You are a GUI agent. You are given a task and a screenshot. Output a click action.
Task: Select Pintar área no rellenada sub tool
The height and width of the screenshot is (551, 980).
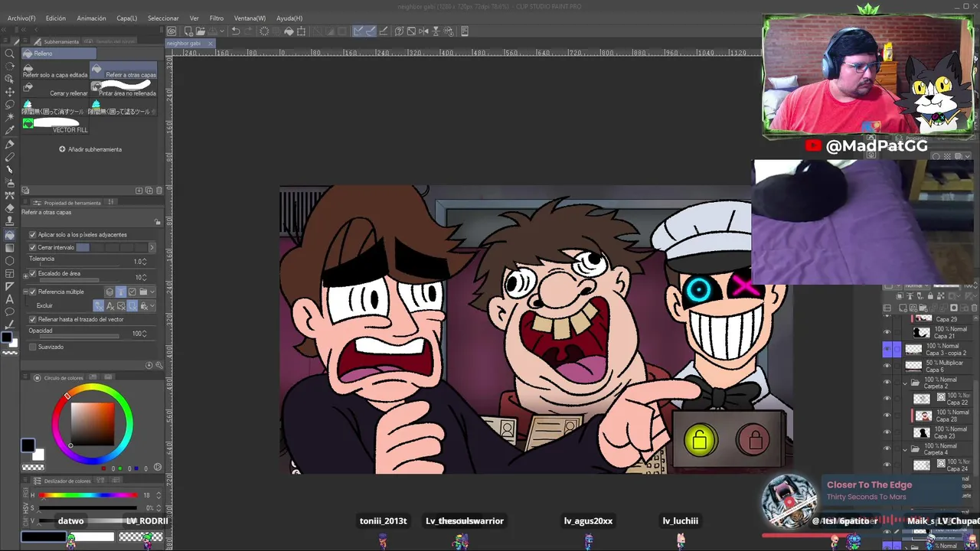[123, 90]
